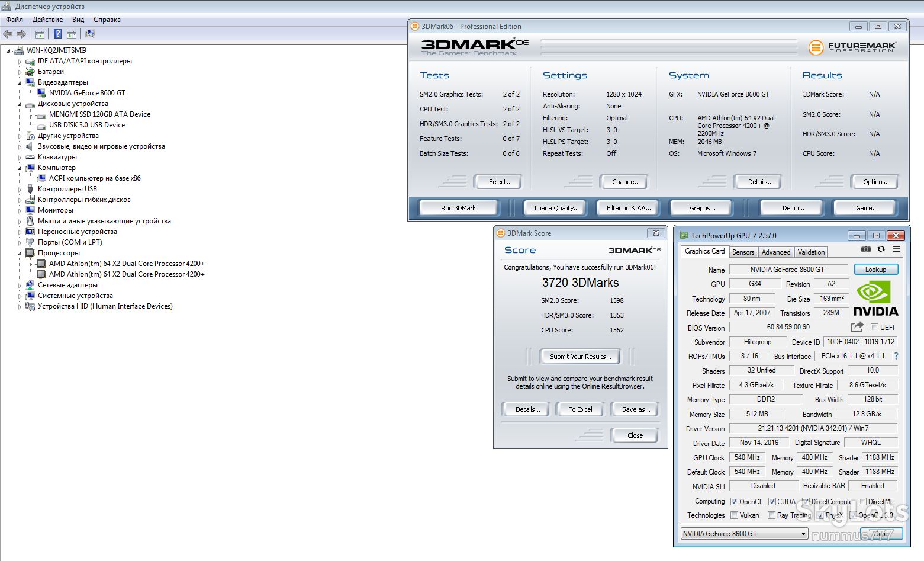The height and width of the screenshot is (561, 924).
Task: Collapse the Дисковые устройства tree node
Action: (x=20, y=104)
